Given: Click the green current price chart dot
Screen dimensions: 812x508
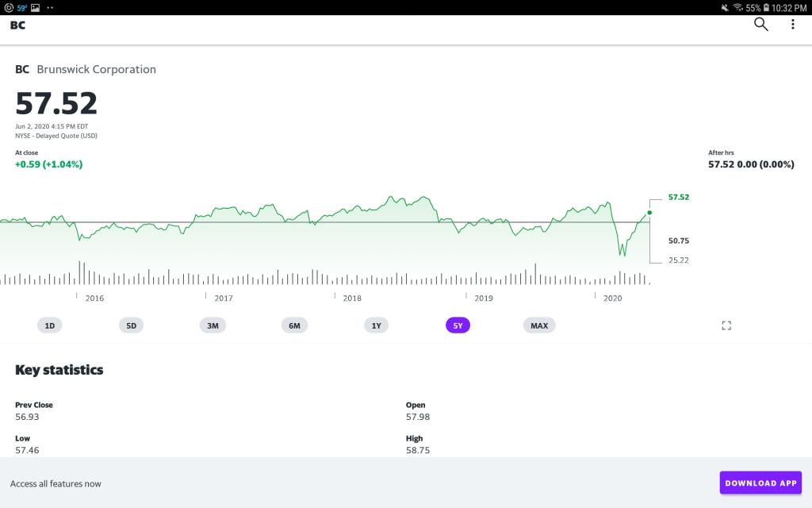Looking at the screenshot, I should [x=649, y=213].
